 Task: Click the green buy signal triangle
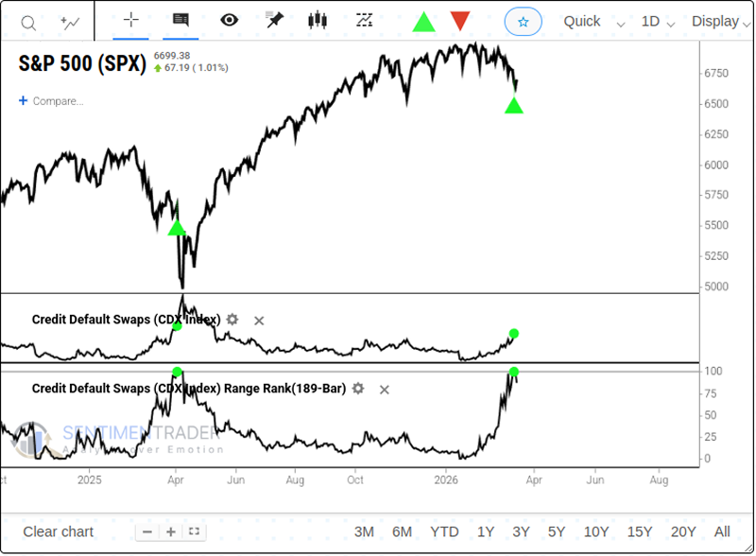pos(422,20)
